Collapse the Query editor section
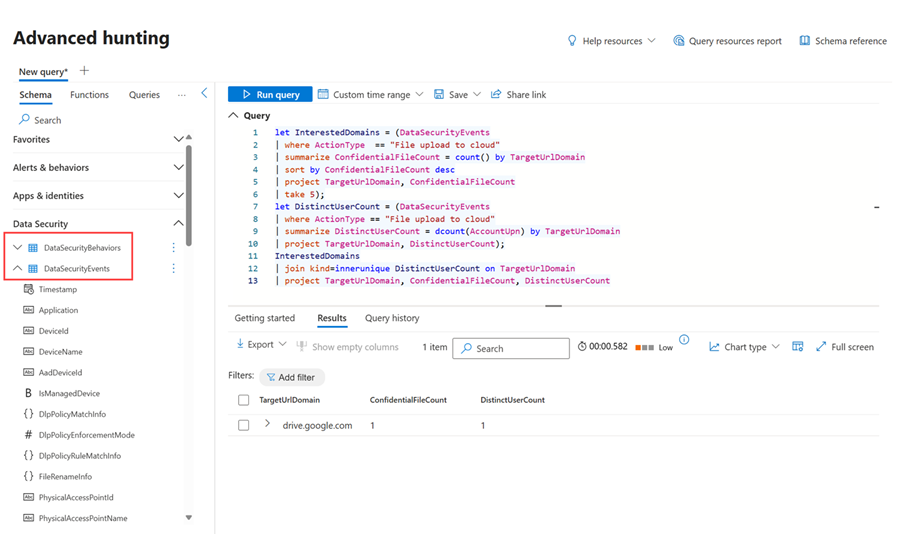Viewport: 900px width, 534px height. click(x=233, y=115)
